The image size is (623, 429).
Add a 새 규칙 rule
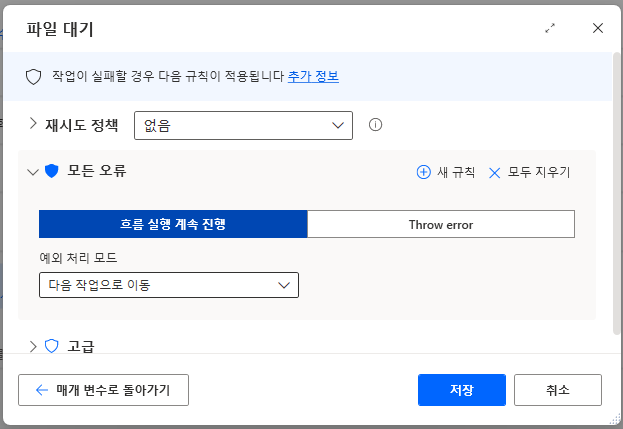[446, 172]
